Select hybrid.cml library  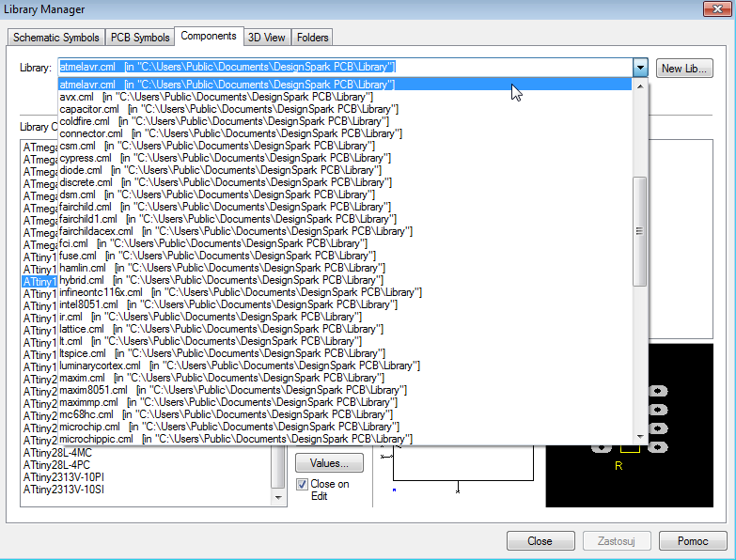pos(345,280)
